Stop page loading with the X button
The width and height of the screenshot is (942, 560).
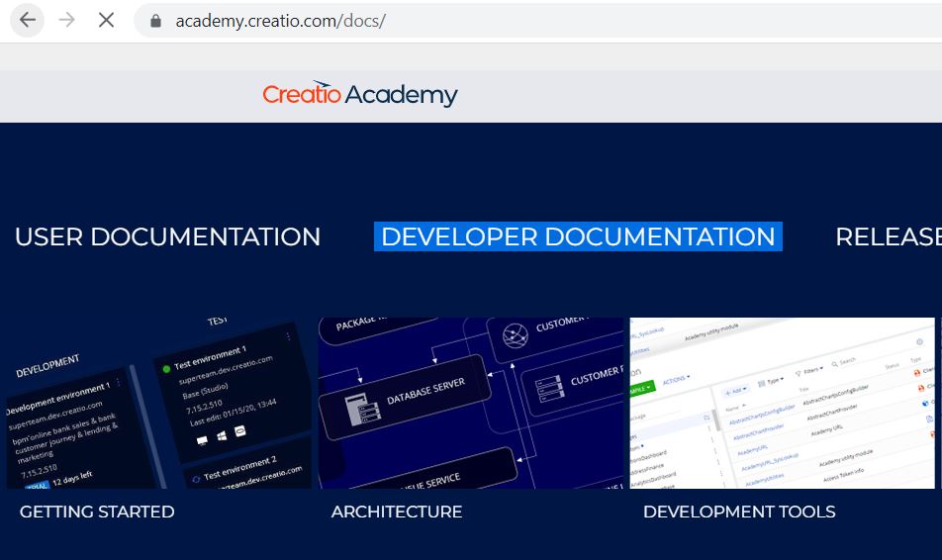106,21
